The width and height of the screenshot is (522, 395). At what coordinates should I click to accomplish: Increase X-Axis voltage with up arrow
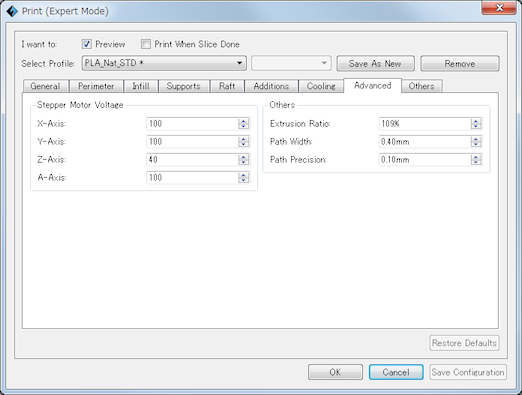click(244, 121)
